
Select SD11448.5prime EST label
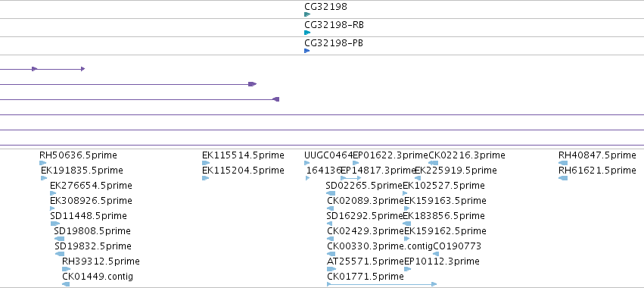[89, 216]
